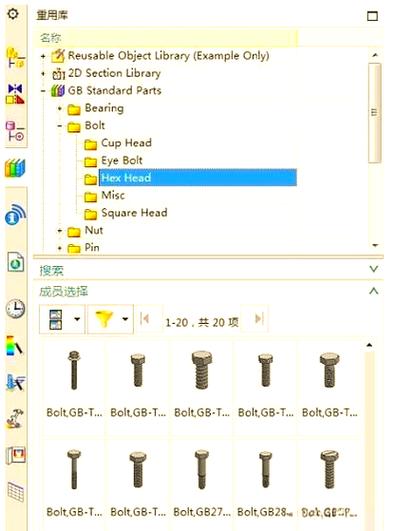Viewport: 394px width, 531px height.
Task: Open the view mode dropdown arrow
Action: [x=77, y=319]
